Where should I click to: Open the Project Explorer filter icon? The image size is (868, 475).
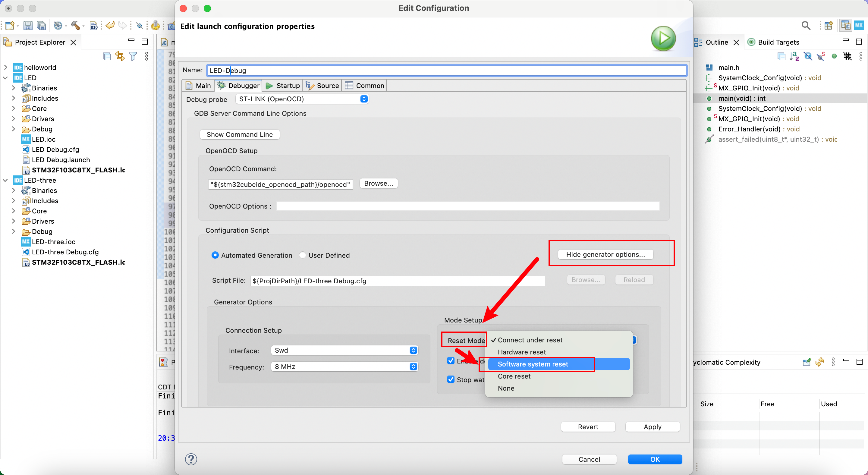coord(133,56)
